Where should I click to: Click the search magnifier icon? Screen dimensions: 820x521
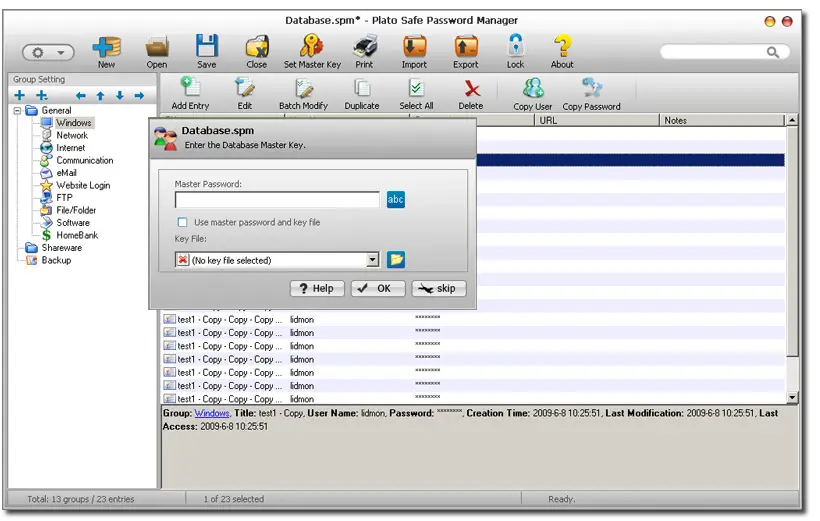point(772,52)
